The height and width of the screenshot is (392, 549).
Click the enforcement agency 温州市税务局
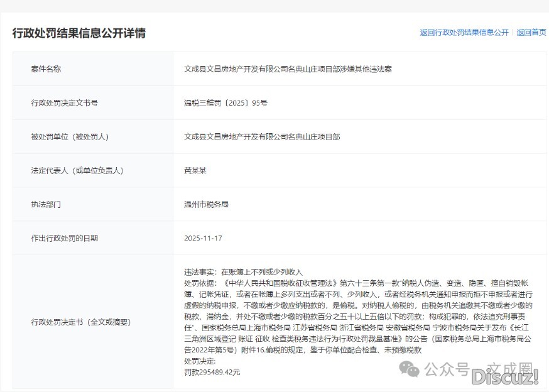coord(206,205)
